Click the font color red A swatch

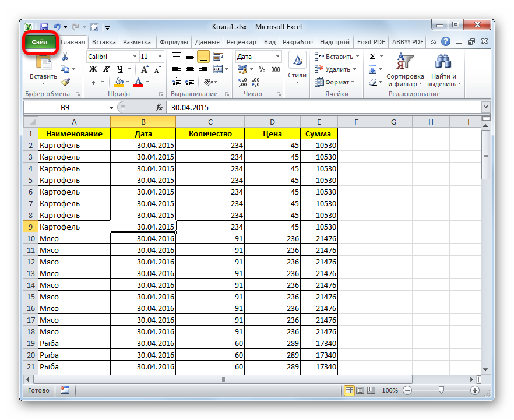click(x=138, y=82)
